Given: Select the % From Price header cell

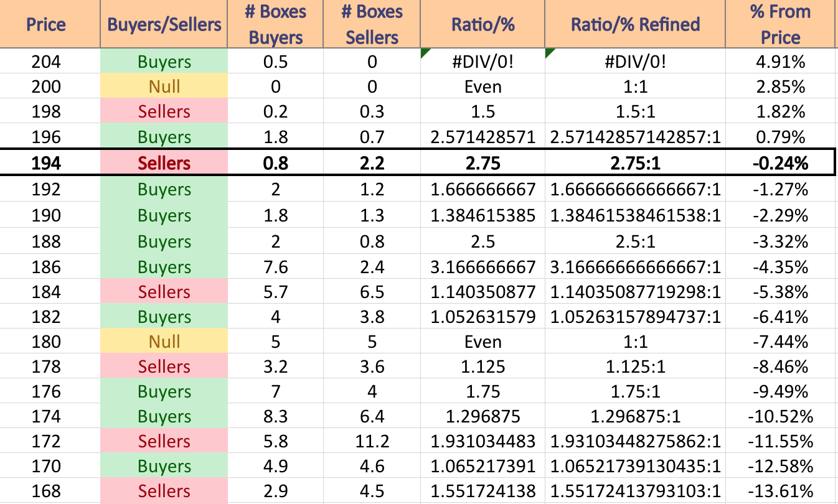Looking at the screenshot, I should pyautogui.click(x=781, y=24).
